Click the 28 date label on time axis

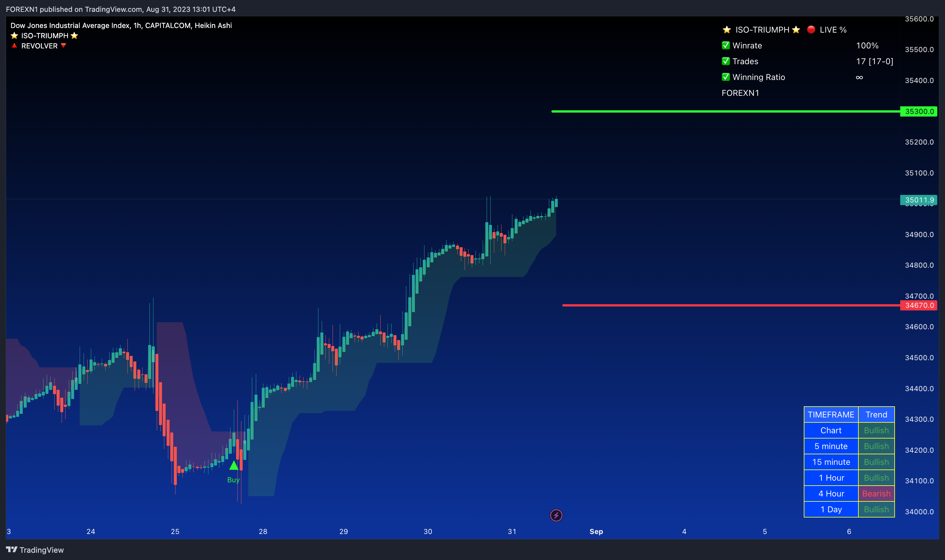pos(263,531)
